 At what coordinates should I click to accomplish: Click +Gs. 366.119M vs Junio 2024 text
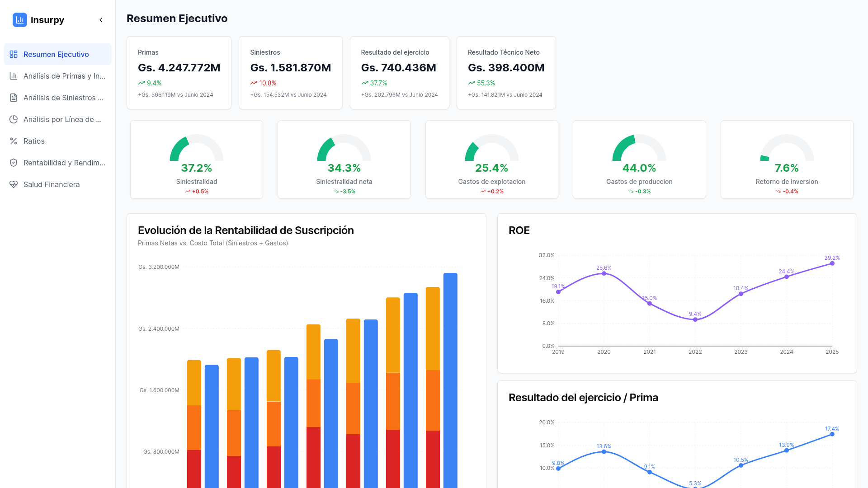[175, 95]
